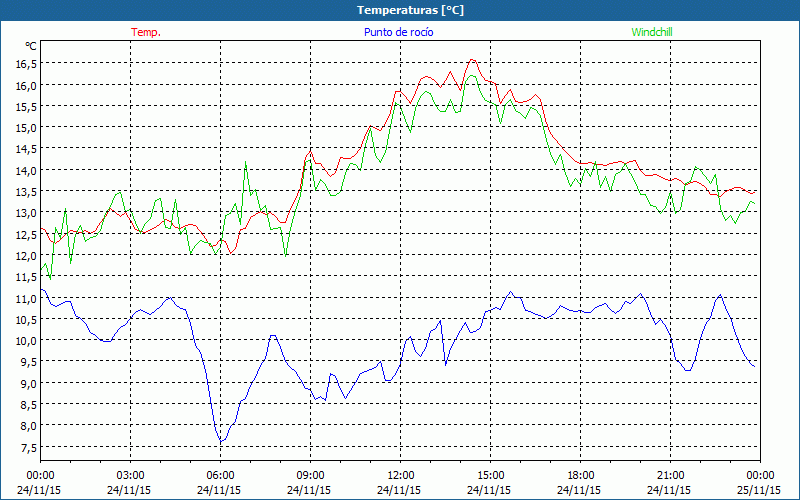Click the 16,5 value on the y-axis
800x500 pixels.
27,64
